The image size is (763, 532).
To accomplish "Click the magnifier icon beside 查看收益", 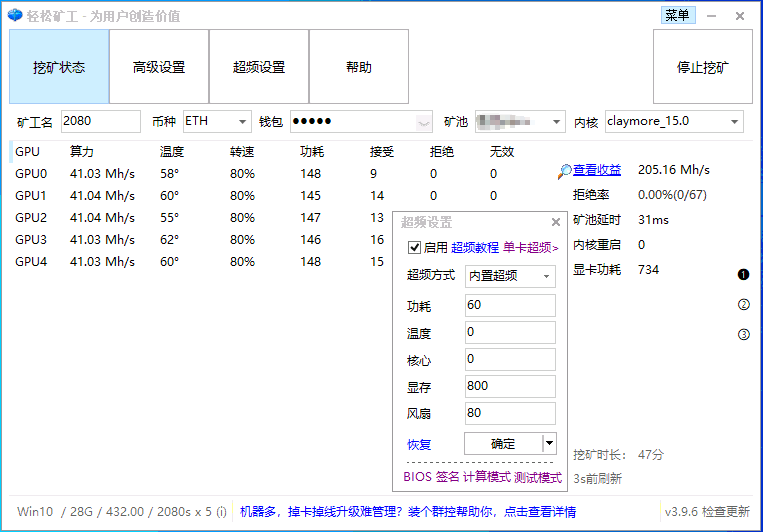I will tap(565, 171).
